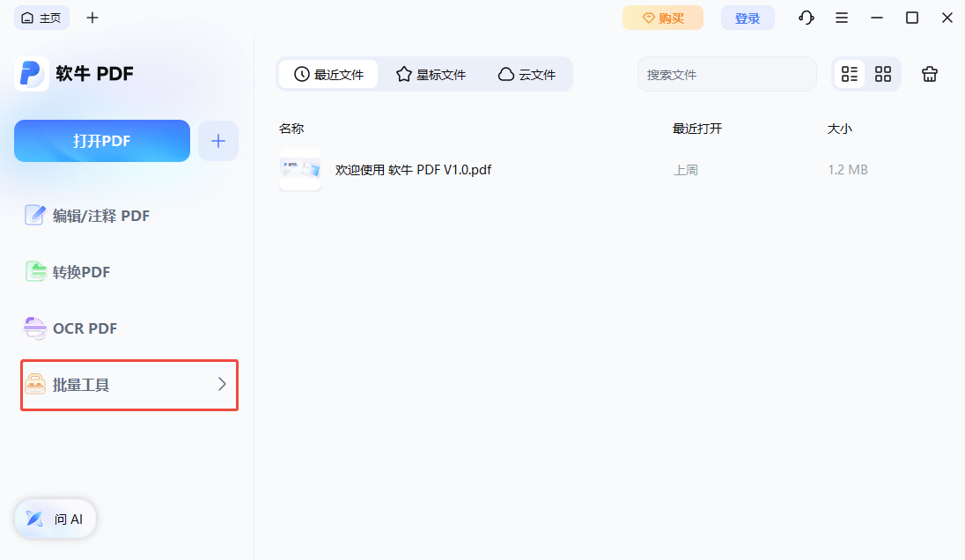Open 批量工具 batch tools entry
The height and width of the screenshot is (560, 965).
[129, 385]
